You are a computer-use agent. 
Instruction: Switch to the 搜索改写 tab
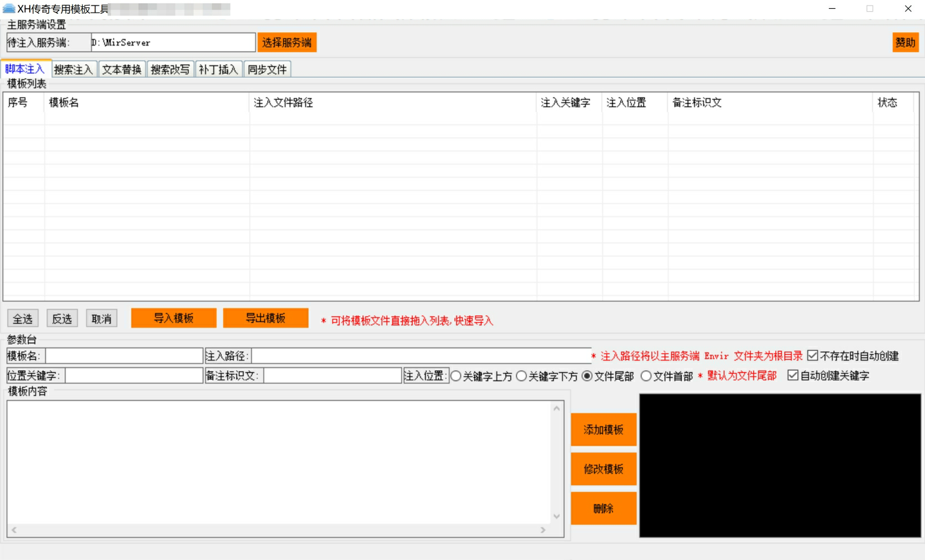click(x=170, y=69)
